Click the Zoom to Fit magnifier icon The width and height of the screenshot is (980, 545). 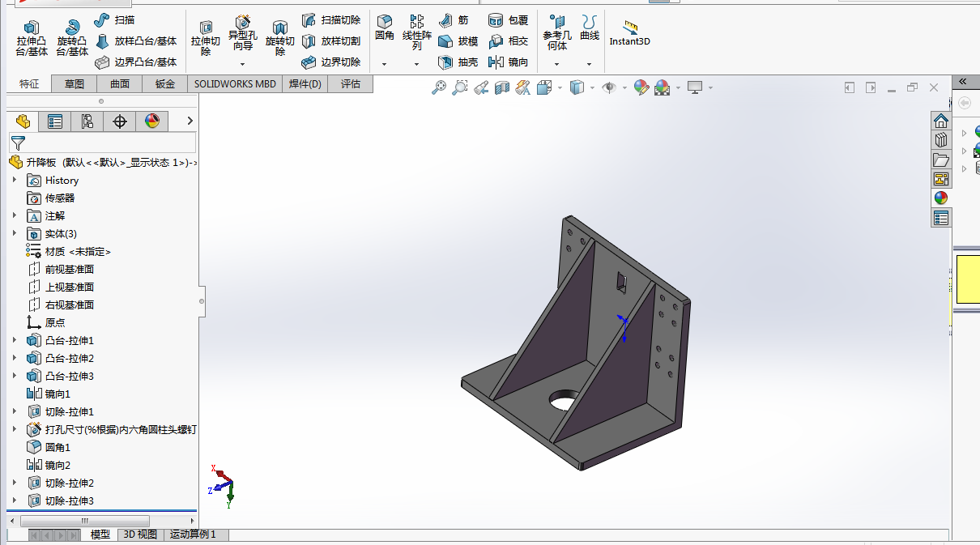439,87
